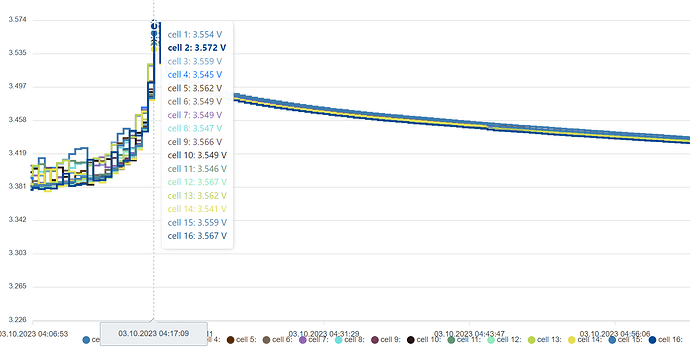This screenshot has width=690, height=363.
Task: Select tooltip row cell 14: 3.541 V
Action: 197,209
